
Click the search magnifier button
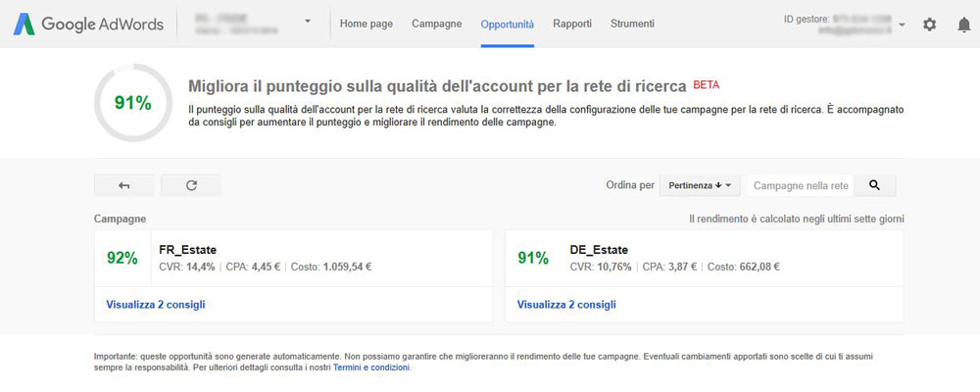874,185
